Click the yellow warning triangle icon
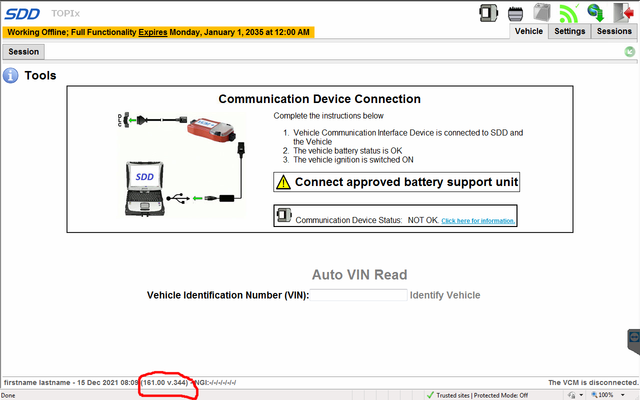The width and height of the screenshot is (640, 400). coord(283,182)
